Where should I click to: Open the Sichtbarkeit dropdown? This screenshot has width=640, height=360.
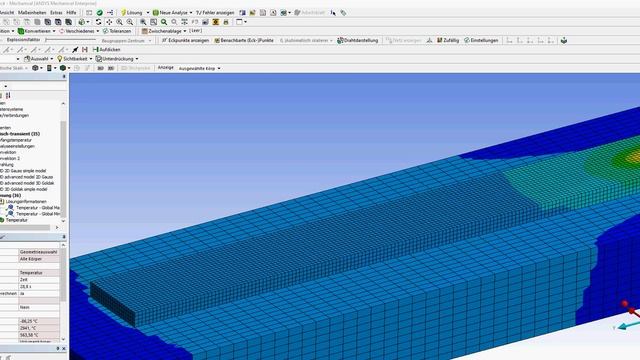click(74, 59)
